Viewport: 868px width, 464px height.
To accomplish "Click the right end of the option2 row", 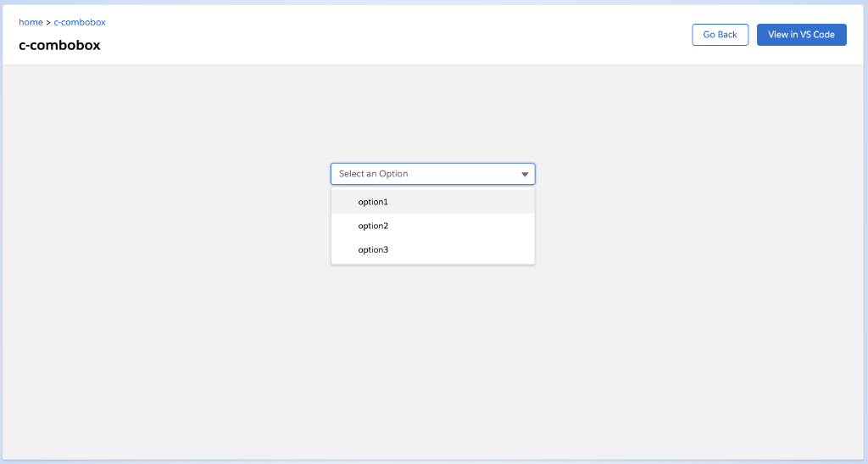I will coord(517,226).
